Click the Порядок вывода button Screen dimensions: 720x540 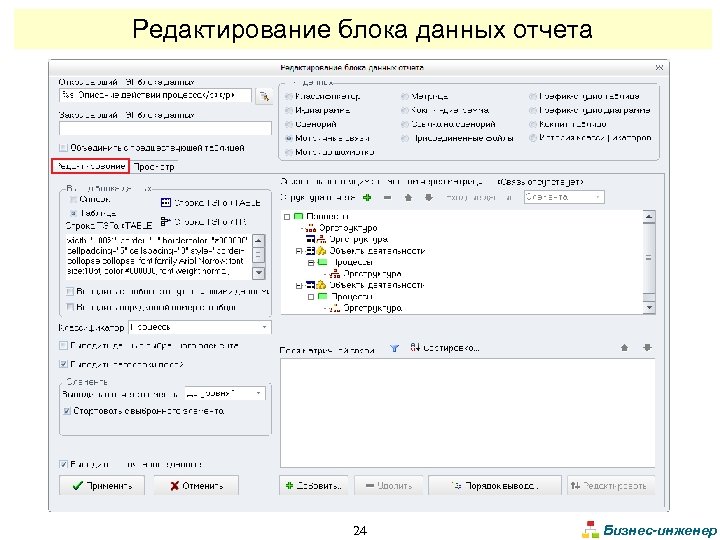pyautogui.click(x=495, y=485)
